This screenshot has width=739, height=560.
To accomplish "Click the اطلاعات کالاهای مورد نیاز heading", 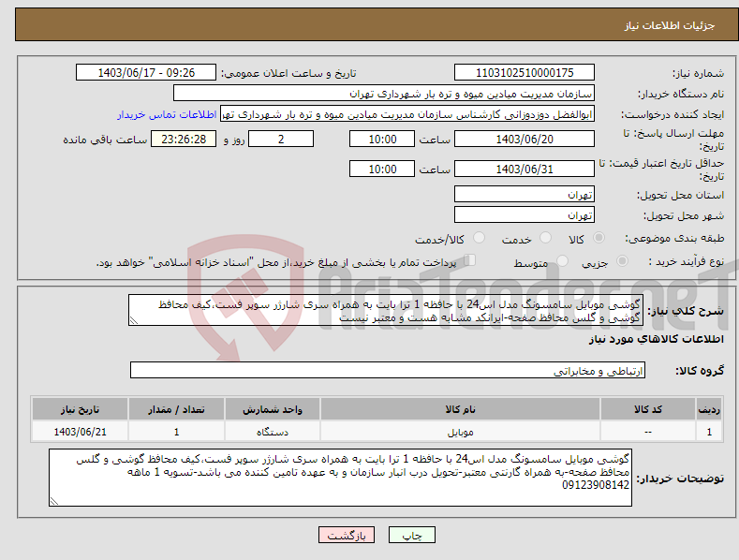I will [x=656, y=339].
